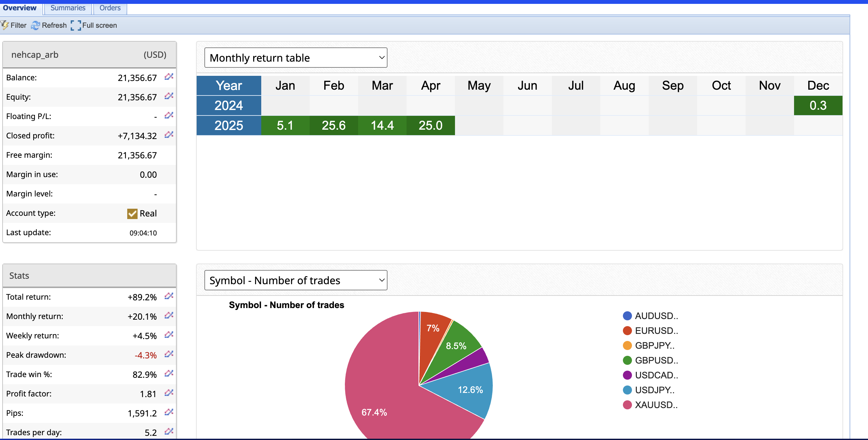Click the chart icon next to Floating P/L
Image resolution: width=868 pixels, height=440 pixels.
[169, 116]
